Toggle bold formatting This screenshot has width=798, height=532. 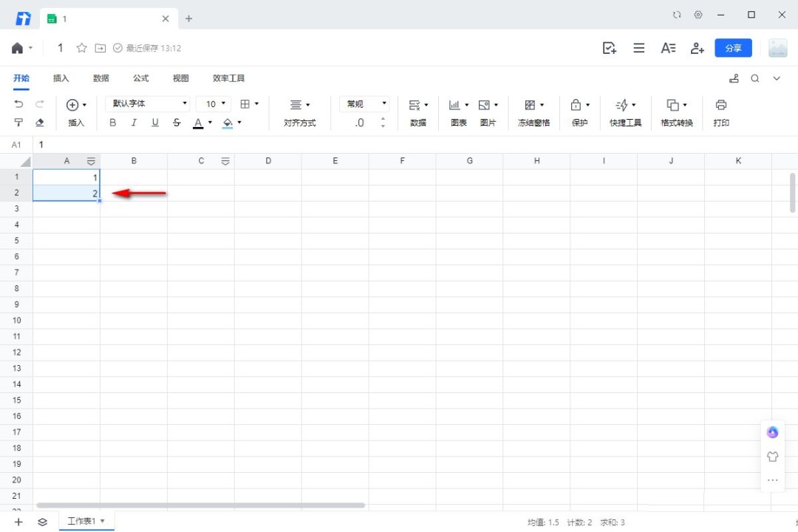[x=112, y=123]
